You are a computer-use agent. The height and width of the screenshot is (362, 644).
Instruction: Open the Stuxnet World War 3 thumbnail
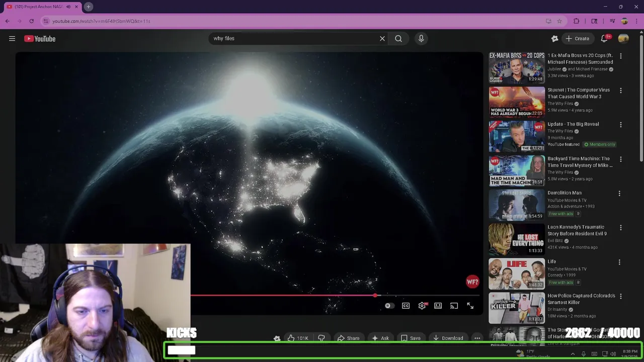click(x=517, y=102)
